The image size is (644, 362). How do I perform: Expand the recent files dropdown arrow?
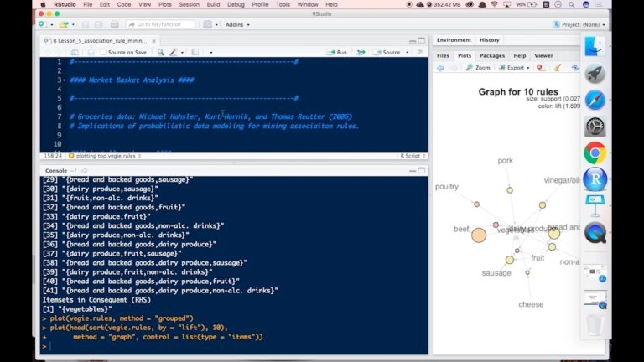point(73,25)
